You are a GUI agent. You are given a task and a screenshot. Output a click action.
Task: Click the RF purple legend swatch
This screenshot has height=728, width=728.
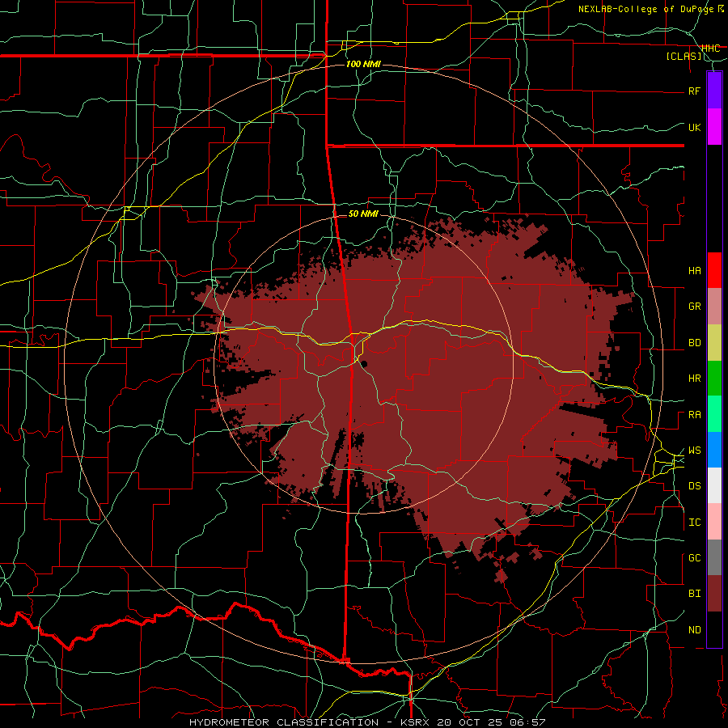[714, 91]
